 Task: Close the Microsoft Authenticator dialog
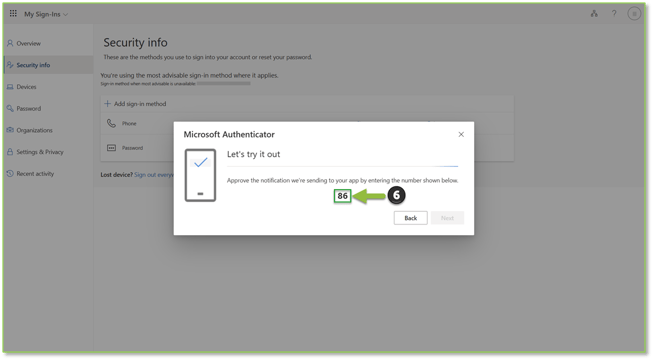point(461,134)
